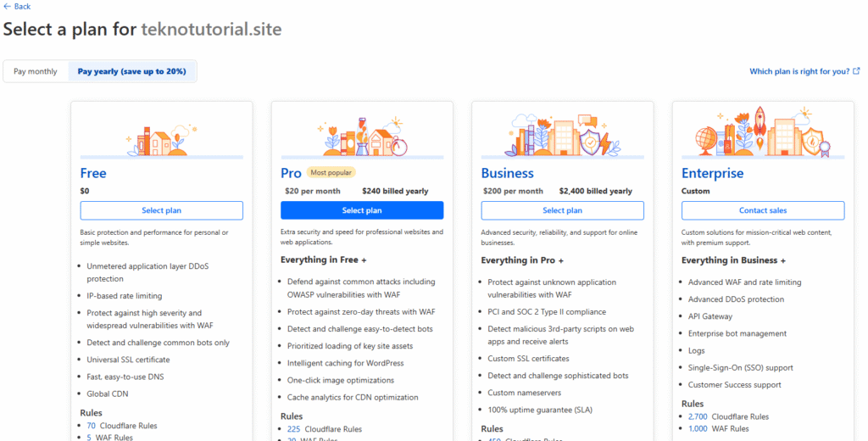This screenshot has width=868, height=441.
Task: Click the Pro plan heading
Action: click(292, 173)
